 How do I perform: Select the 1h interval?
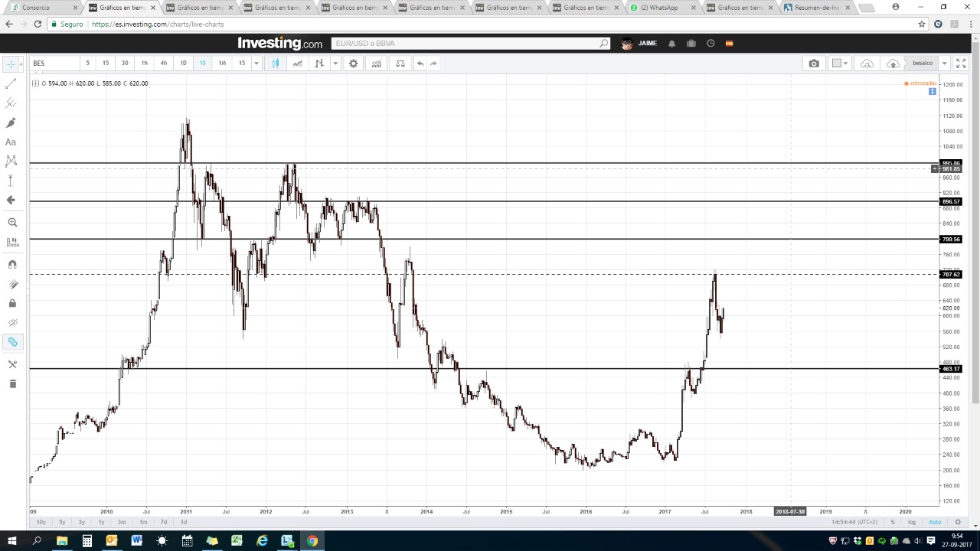(144, 64)
